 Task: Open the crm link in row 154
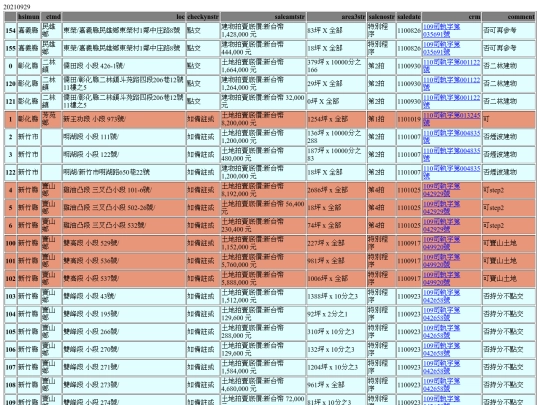(x=441, y=30)
